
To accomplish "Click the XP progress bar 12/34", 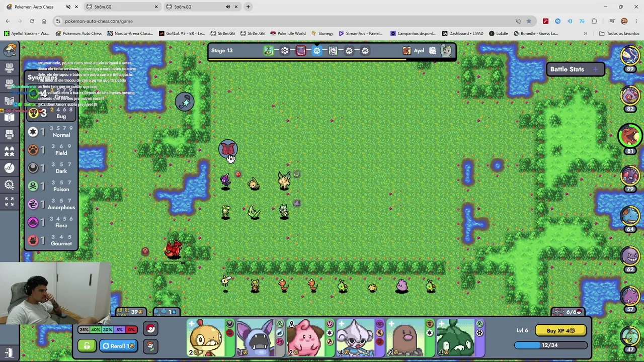I will point(550,345).
